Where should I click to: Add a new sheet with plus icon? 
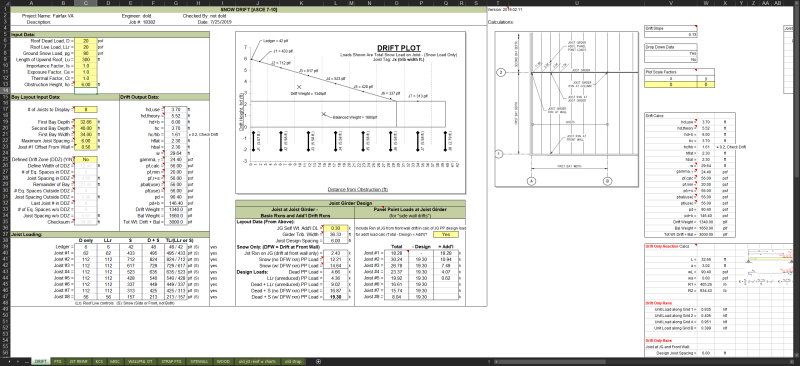click(x=318, y=361)
